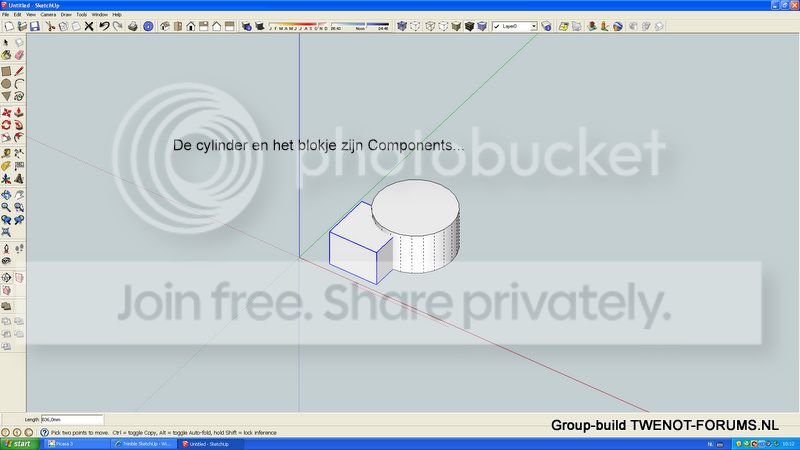Select the Orbit tool
This screenshot has width=800, height=450.
pos(6,195)
